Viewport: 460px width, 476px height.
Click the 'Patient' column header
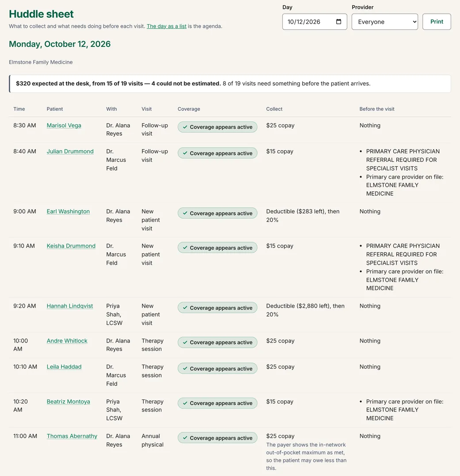click(x=55, y=109)
